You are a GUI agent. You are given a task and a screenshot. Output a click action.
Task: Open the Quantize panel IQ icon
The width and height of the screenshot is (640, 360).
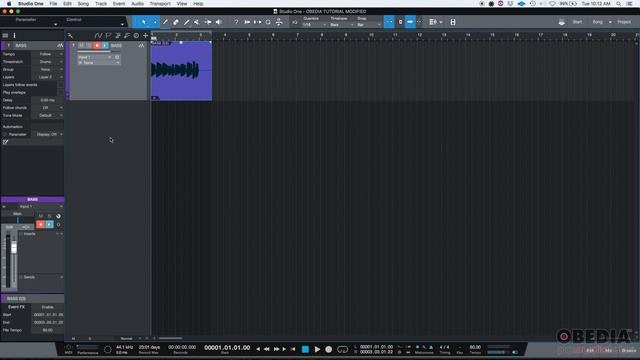tap(295, 22)
